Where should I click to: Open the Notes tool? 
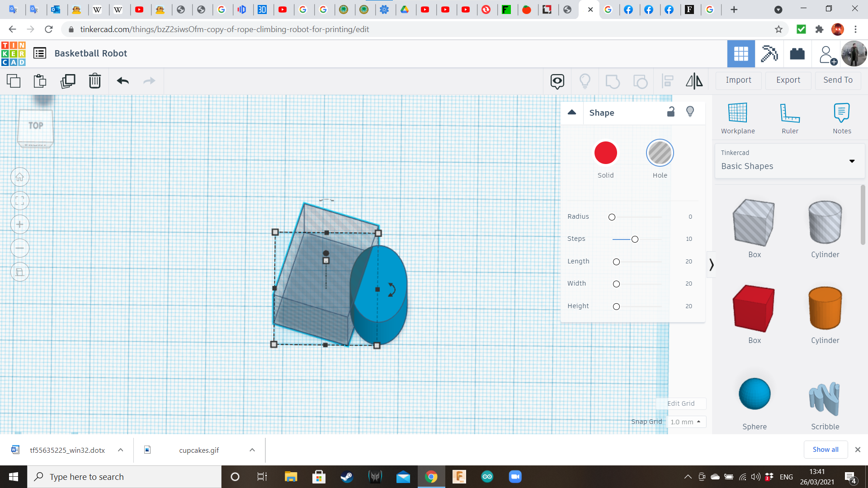[841, 117]
